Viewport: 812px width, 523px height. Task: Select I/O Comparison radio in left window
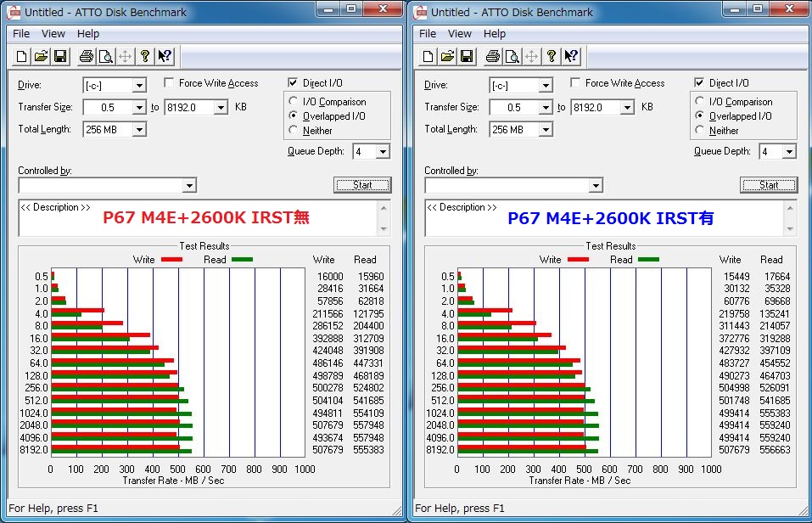(293, 101)
